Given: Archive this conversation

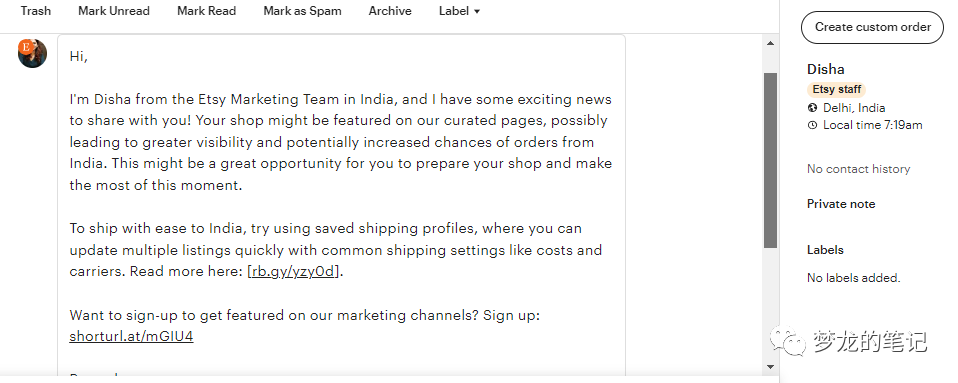Looking at the screenshot, I should click(390, 11).
